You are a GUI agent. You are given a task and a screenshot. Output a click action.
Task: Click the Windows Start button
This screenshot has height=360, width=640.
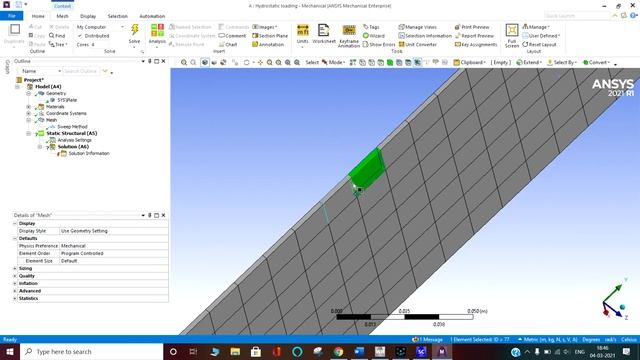(x=10, y=351)
